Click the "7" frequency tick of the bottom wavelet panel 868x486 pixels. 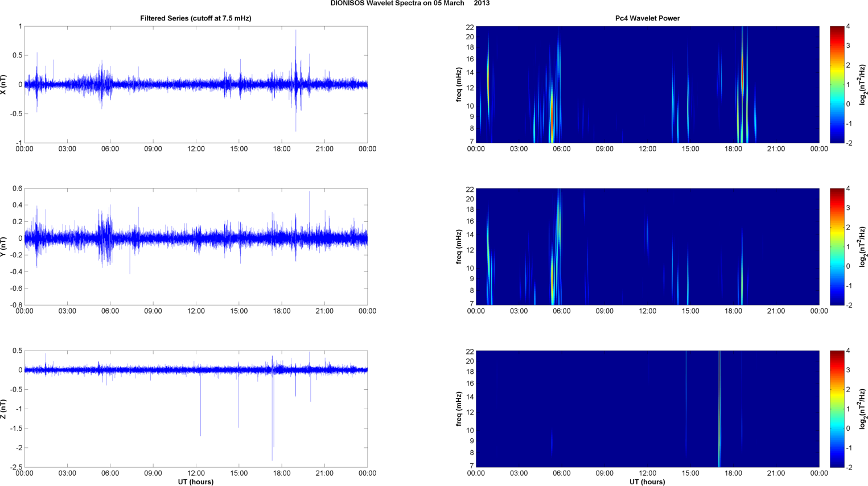tap(471, 467)
